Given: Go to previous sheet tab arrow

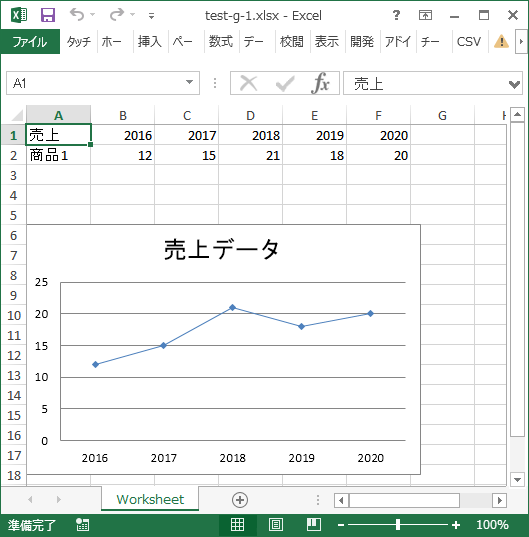Looking at the screenshot, I should pyautogui.click(x=30, y=500).
